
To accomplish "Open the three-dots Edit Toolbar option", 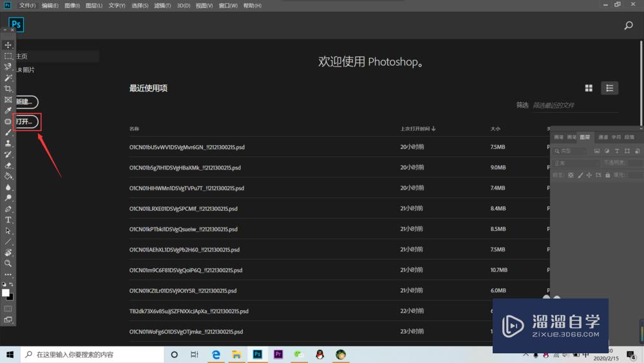I will (8, 274).
